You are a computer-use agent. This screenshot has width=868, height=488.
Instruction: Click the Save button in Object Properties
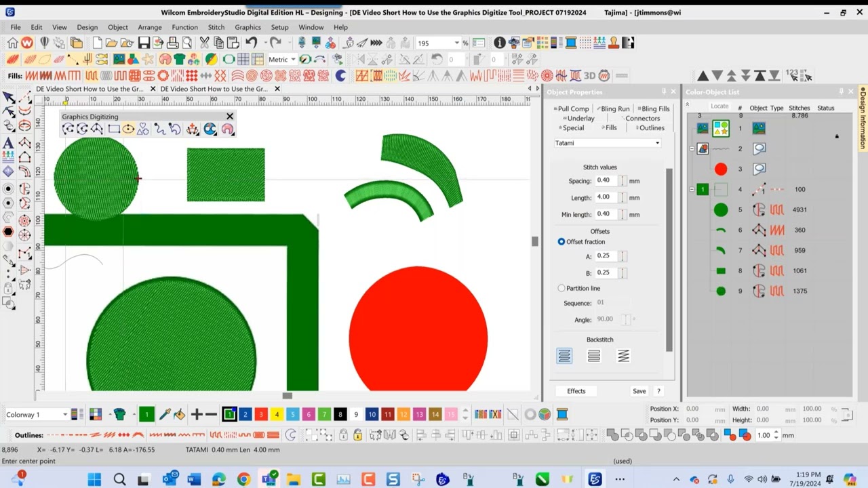coord(639,391)
